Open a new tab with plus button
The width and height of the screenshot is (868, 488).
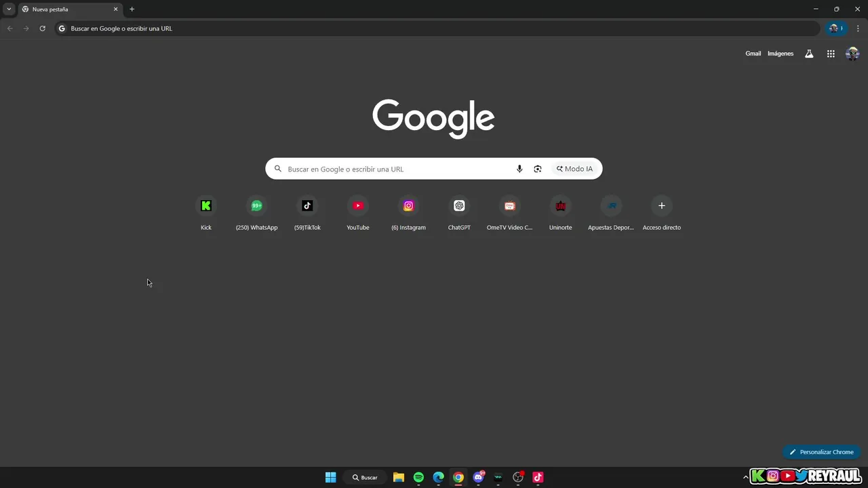[x=132, y=9]
